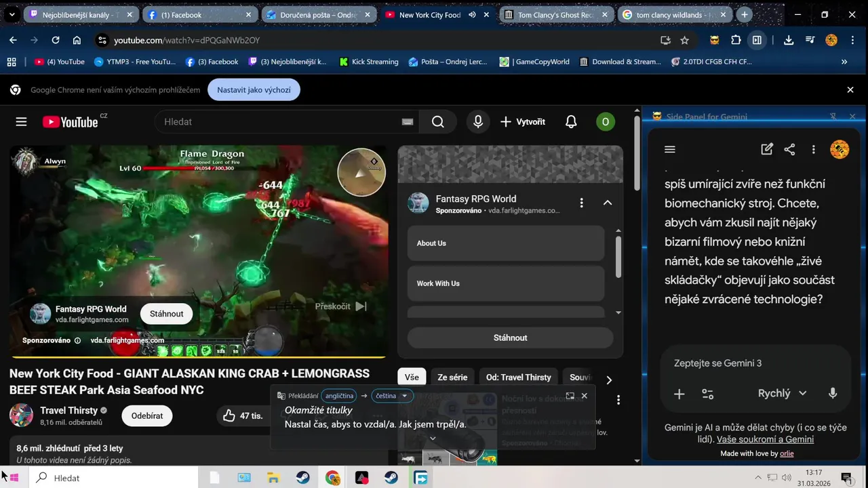
Task: Open Chrome downloads icon
Action: 789,40
